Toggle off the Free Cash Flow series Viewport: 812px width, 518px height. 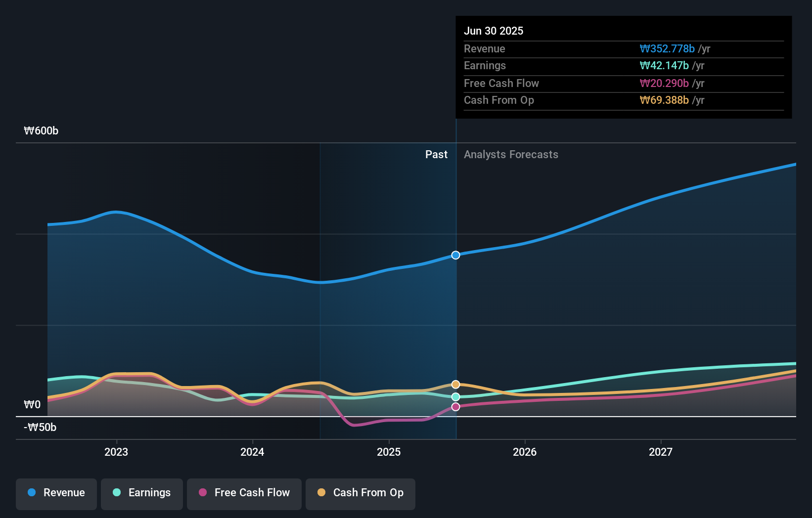tap(244, 493)
